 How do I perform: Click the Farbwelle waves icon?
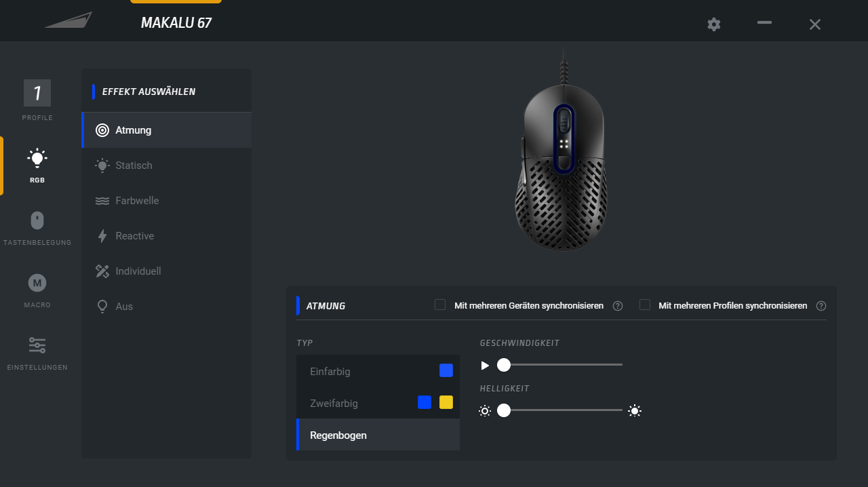[x=102, y=201]
